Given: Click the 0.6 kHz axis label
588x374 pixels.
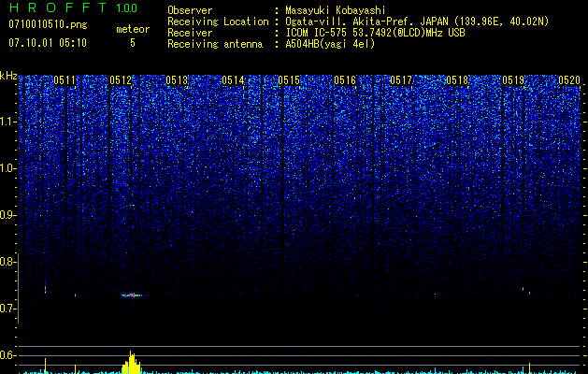Looking at the screenshot, I should tap(7, 355).
